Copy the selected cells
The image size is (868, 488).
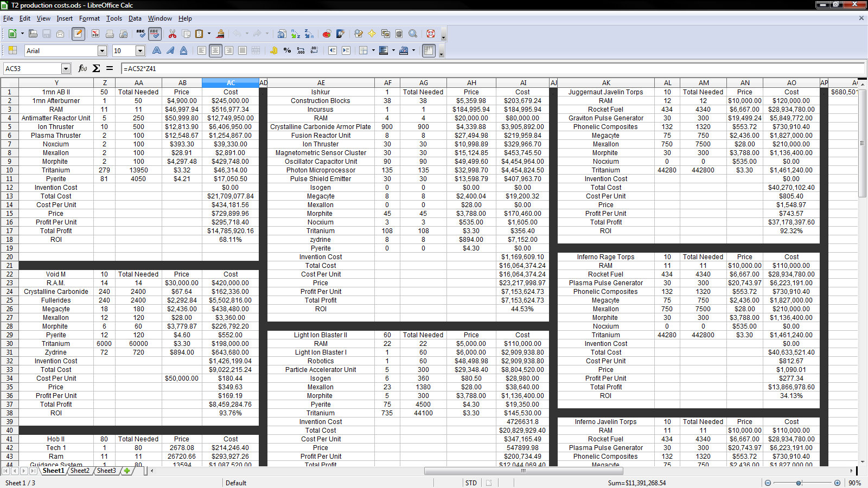[186, 34]
